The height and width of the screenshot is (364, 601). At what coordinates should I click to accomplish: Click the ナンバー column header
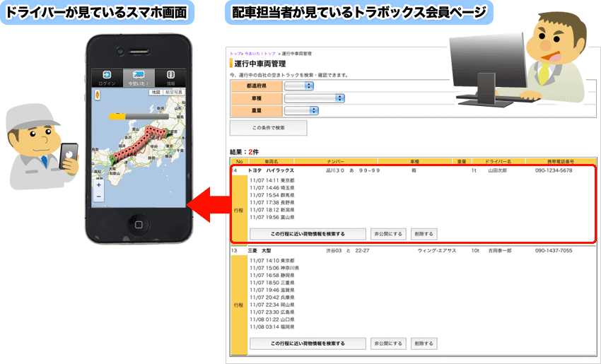pyautogui.click(x=336, y=161)
